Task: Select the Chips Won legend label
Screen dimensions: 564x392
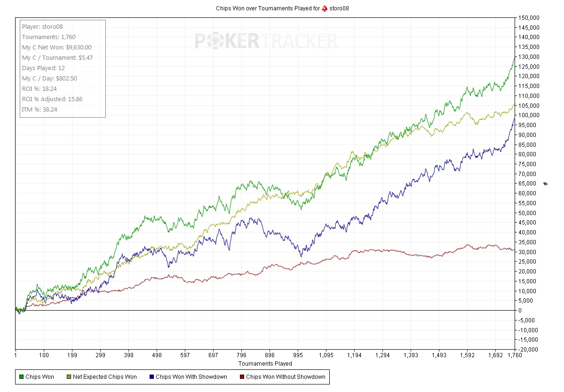Action: 40,376
